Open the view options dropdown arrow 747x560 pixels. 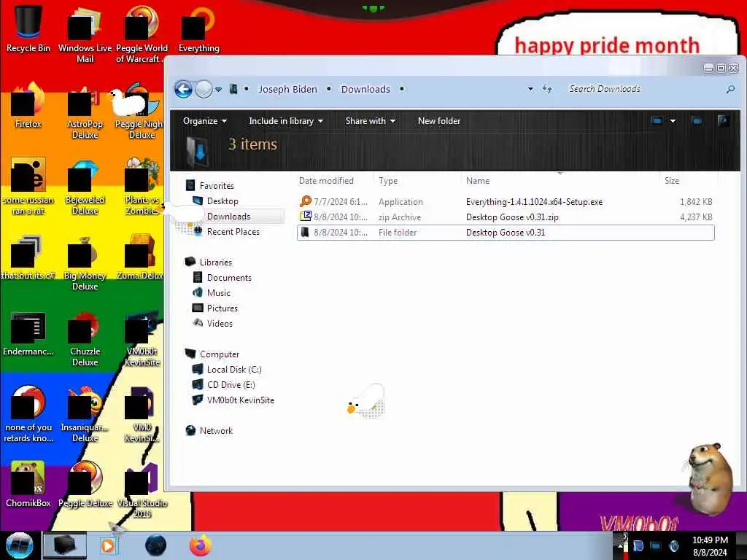tap(673, 121)
